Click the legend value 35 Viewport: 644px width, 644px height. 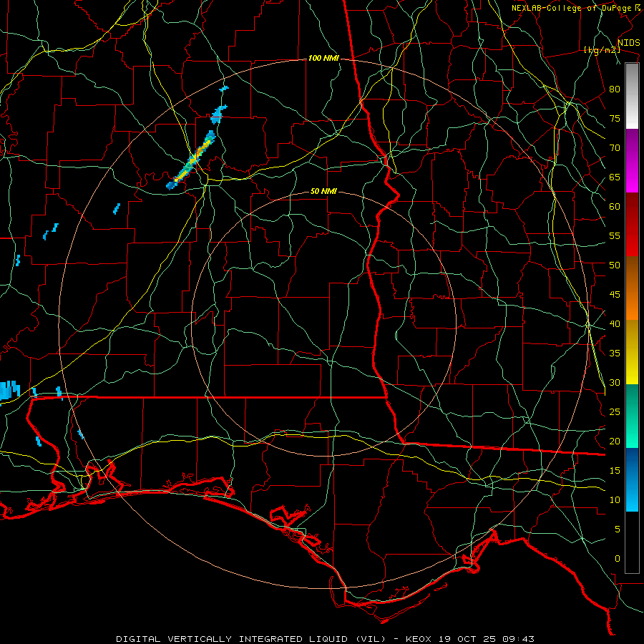pos(615,353)
